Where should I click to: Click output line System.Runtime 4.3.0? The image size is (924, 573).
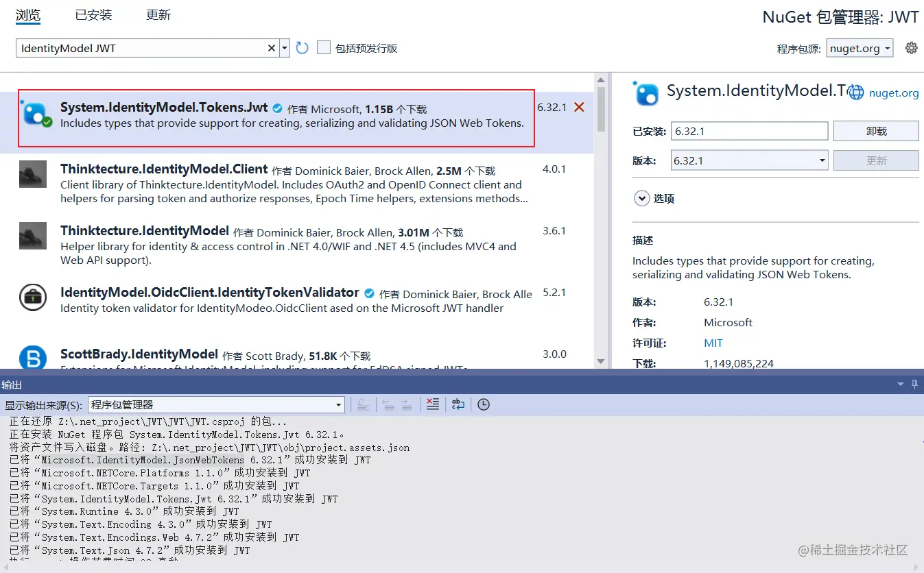click(x=124, y=511)
